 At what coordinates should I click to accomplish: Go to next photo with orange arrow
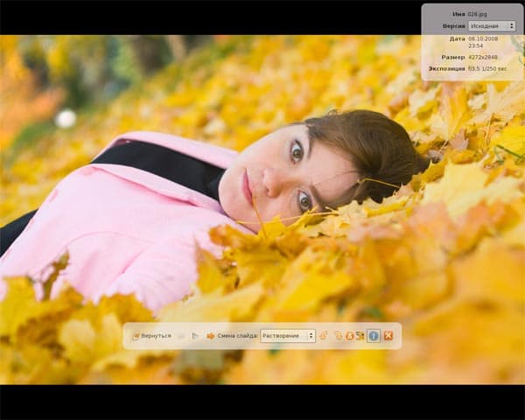pyautogui.click(x=211, y=336)
